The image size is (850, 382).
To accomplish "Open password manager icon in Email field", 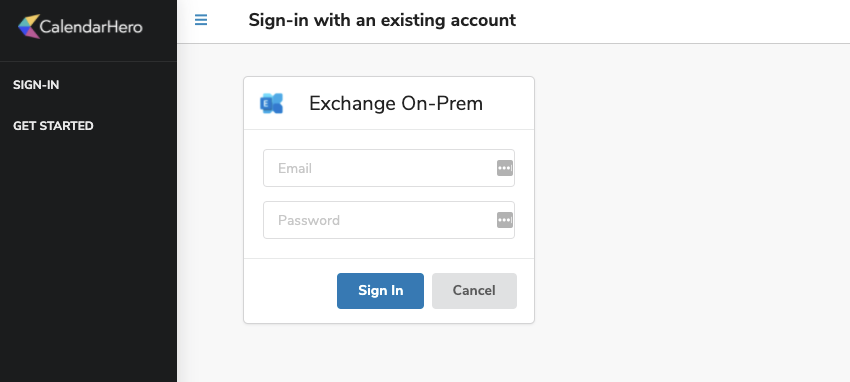I will point(505,168).
